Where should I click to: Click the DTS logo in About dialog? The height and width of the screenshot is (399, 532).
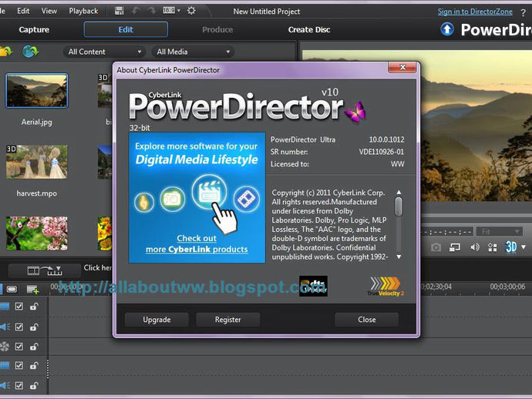(313, 286)
